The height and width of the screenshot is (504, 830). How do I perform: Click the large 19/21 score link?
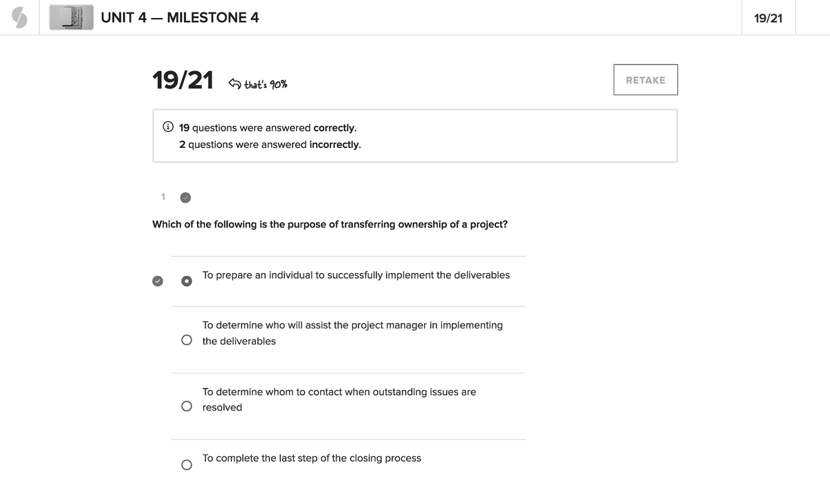(x=182, y=80)
